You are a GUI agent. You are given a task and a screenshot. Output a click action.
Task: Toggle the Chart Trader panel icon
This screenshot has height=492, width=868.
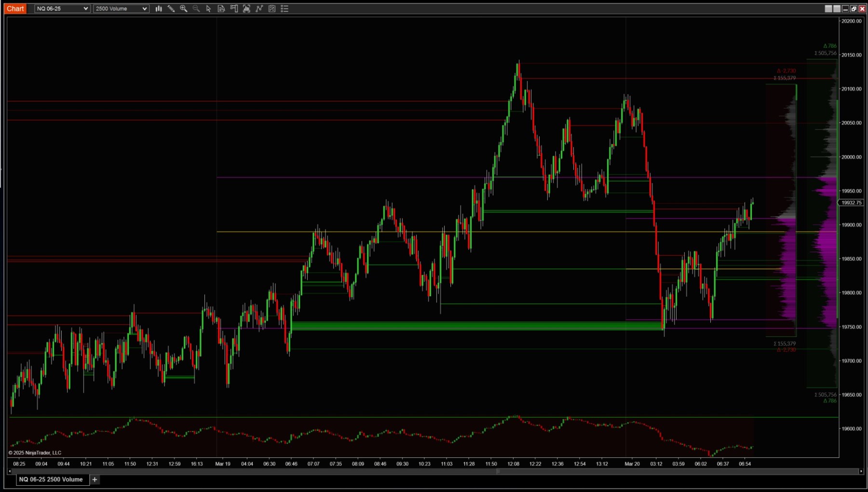pyautogui.click(x=234, y=9)
